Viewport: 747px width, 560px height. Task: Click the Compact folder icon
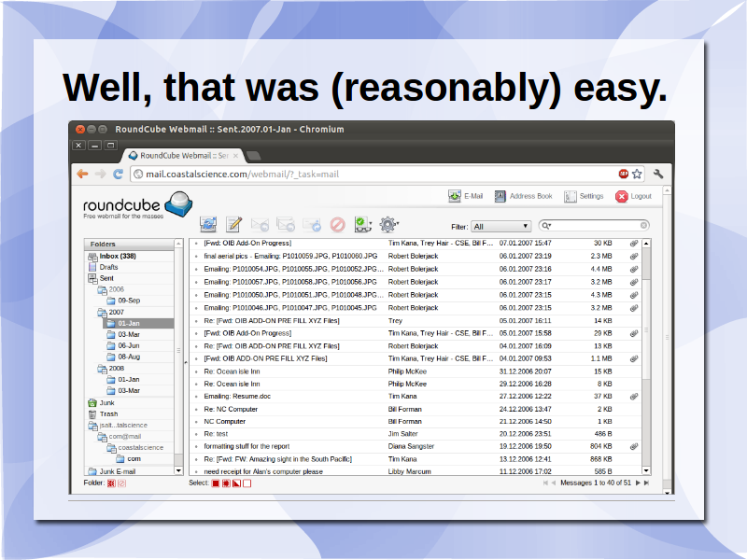click(x=111, y=483)
